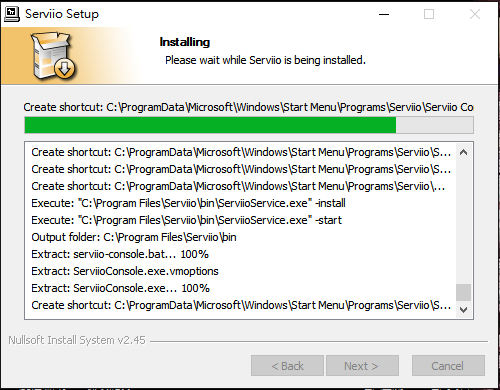
Task: Click the log list scrollbar thumb
Action: coord(463,292)
